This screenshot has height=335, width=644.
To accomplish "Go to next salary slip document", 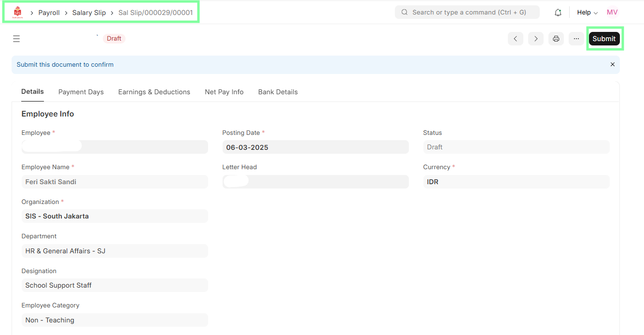I will [535, 39].
